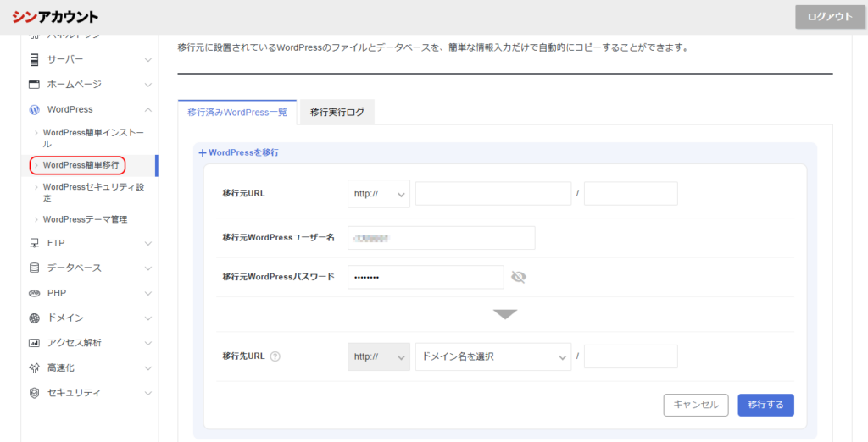Expand the ホームページ menu chevron
Viewport: 868px width, 442px height.
tap(147, 85)
